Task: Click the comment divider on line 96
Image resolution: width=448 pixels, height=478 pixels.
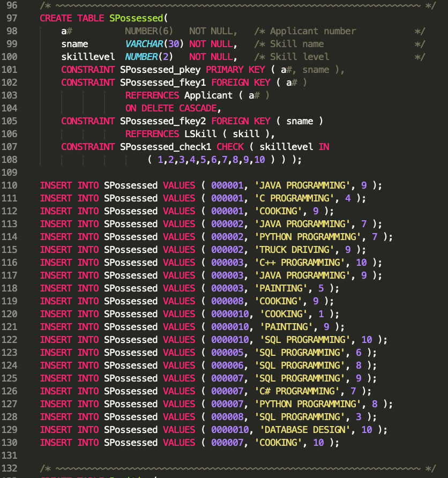Action: 238,5
